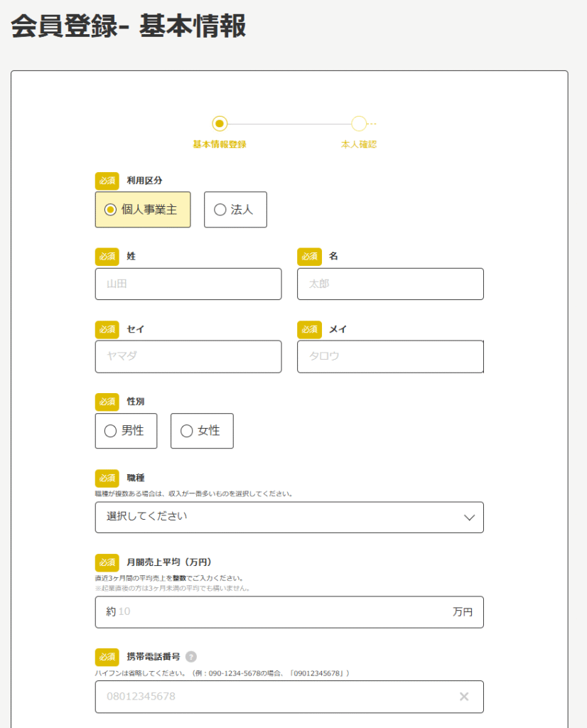Click the 本人確認 step circle
Image resolution: width=587 pixels, height=728 pixels.
click(359, 124)
